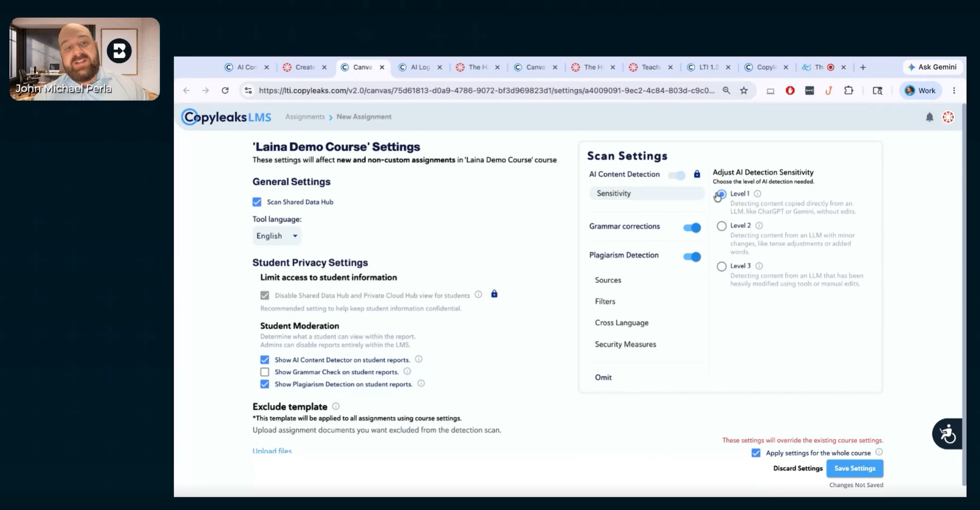Switch to the Teach browser tab
This screenshot has height=510, width=980.
pyautogui.click(x=650, y=67)
